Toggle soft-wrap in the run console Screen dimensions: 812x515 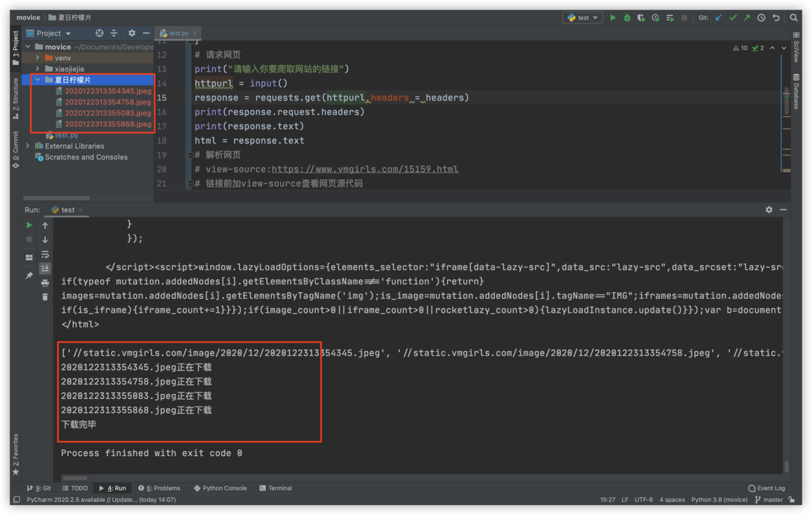click(x=45, y=255)
